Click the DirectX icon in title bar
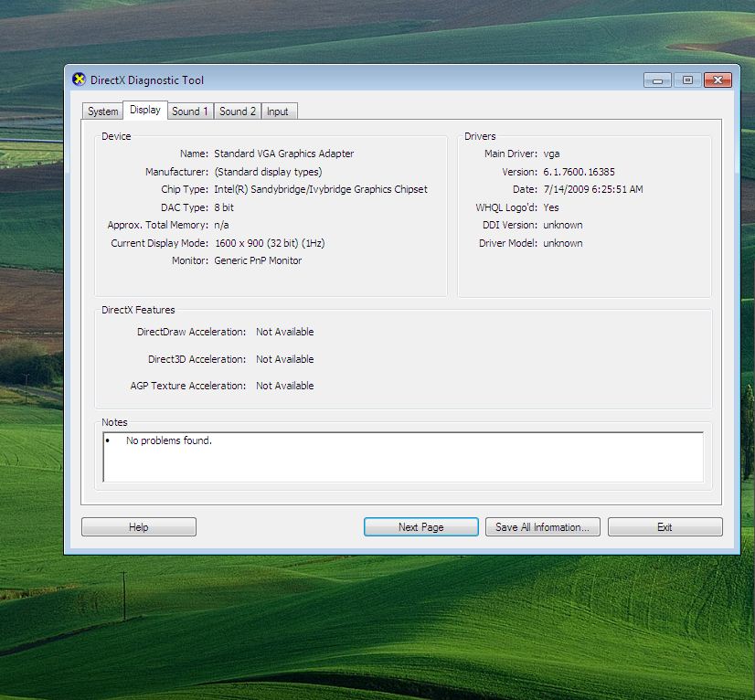This screenshot has width=755, height=700. coord(79,80)
